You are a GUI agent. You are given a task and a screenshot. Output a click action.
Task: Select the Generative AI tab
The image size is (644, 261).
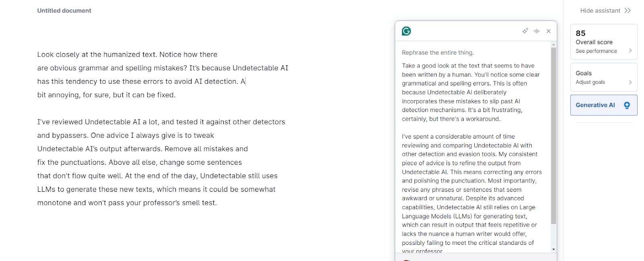pos(595,105)
